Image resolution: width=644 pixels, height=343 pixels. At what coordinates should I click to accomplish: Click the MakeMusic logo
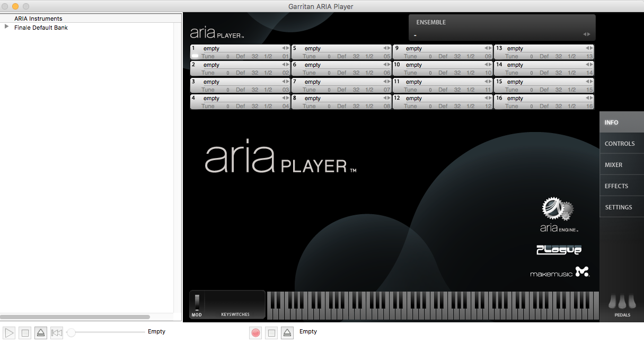click(560, 272)
